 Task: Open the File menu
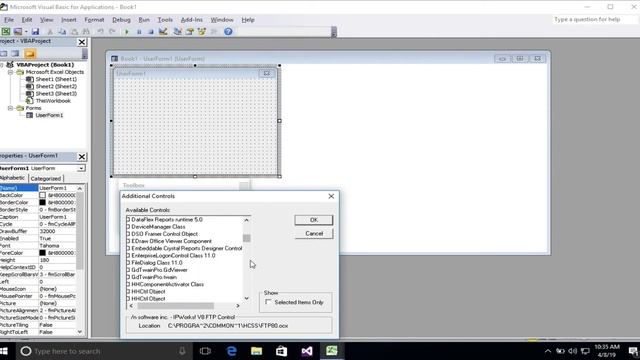(9, 20)
